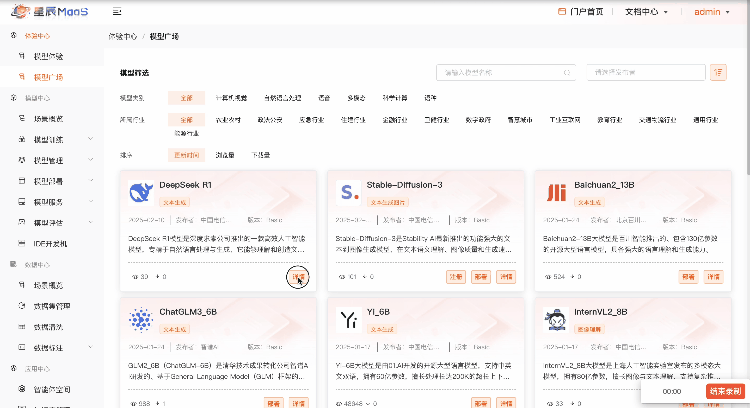Viewport: 750px width, 408px height.
Task: Expand the 模型管理 submenu chevron
Action: coord(90,160)
